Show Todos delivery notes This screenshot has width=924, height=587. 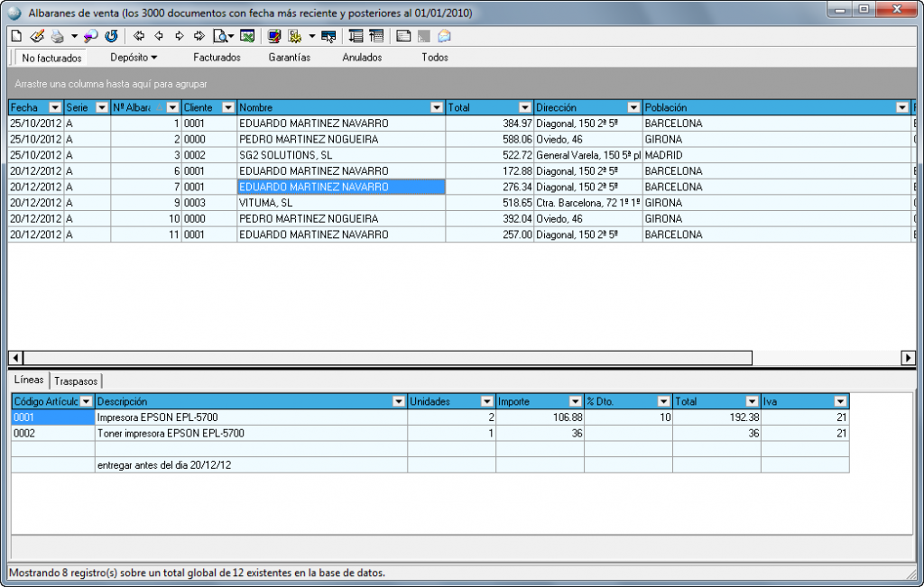pyautogui.click(x=435, y=57)
